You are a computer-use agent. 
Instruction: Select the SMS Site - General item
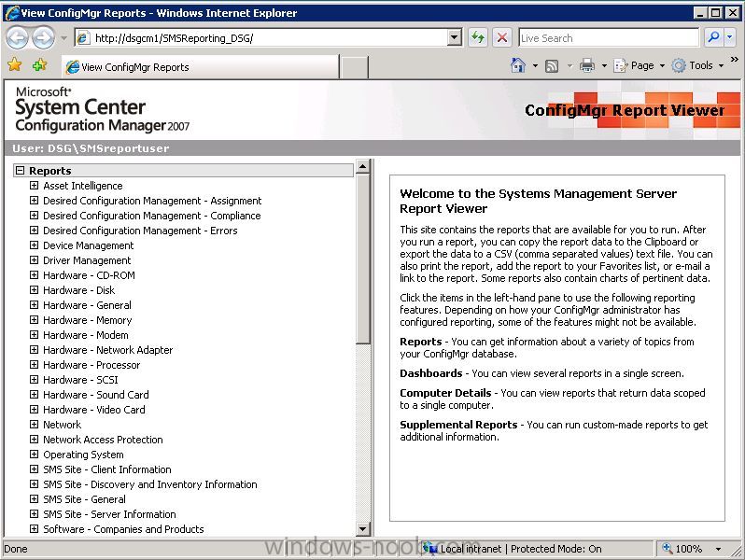pos(85,499)
